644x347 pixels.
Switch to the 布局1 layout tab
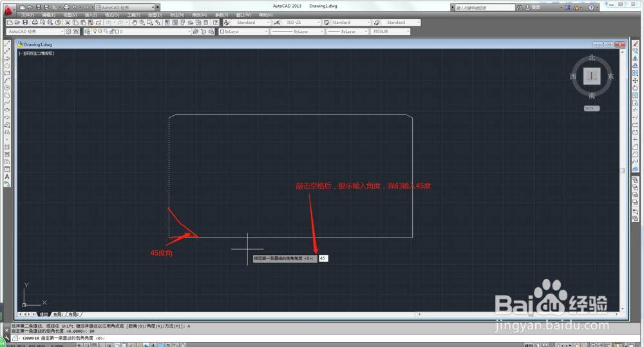pyautogui.click(x=58, y=314)
